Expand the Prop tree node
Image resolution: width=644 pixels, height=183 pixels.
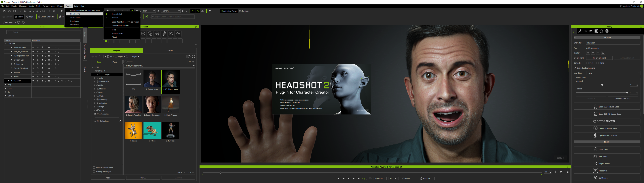[x=6, y=85]
